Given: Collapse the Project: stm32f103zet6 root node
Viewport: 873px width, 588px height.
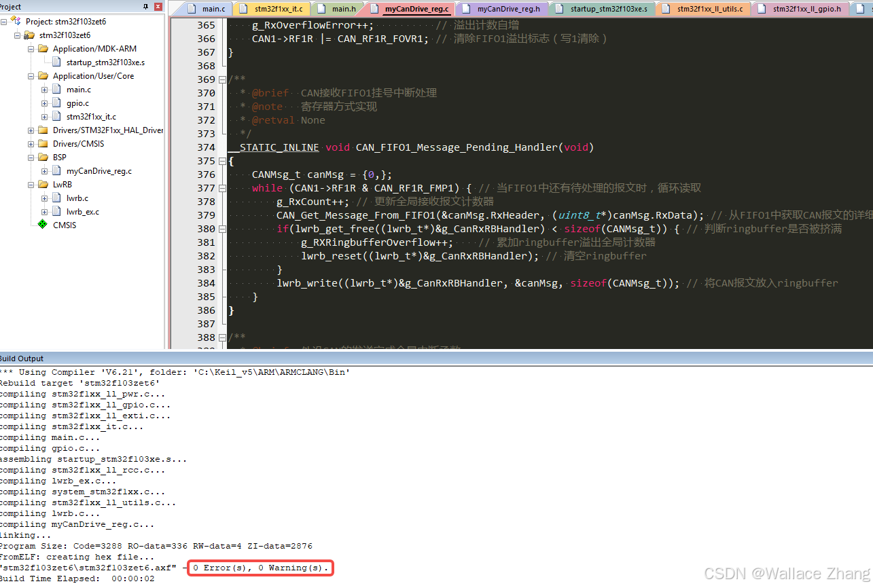Looking at the screenshot, I should tap(4, 22).
